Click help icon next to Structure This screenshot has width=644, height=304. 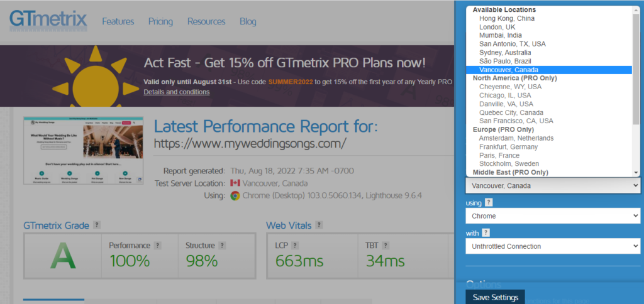[x=222, y=246]
